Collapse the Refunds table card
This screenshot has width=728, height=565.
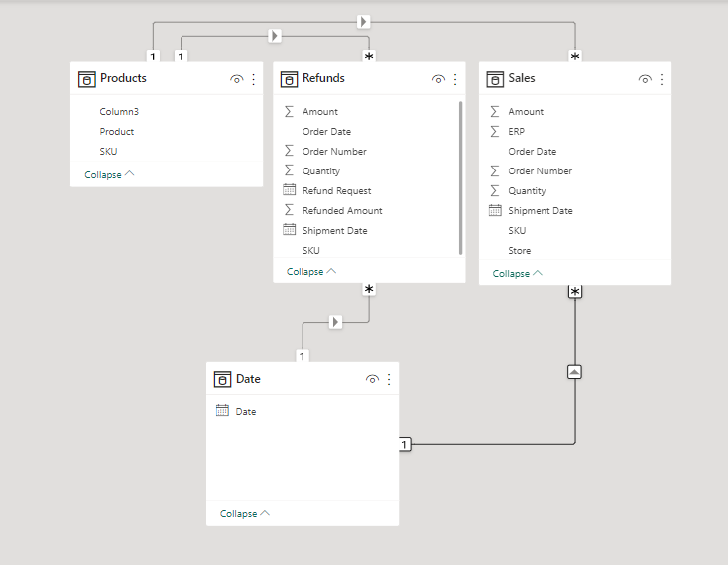(311, 271)
